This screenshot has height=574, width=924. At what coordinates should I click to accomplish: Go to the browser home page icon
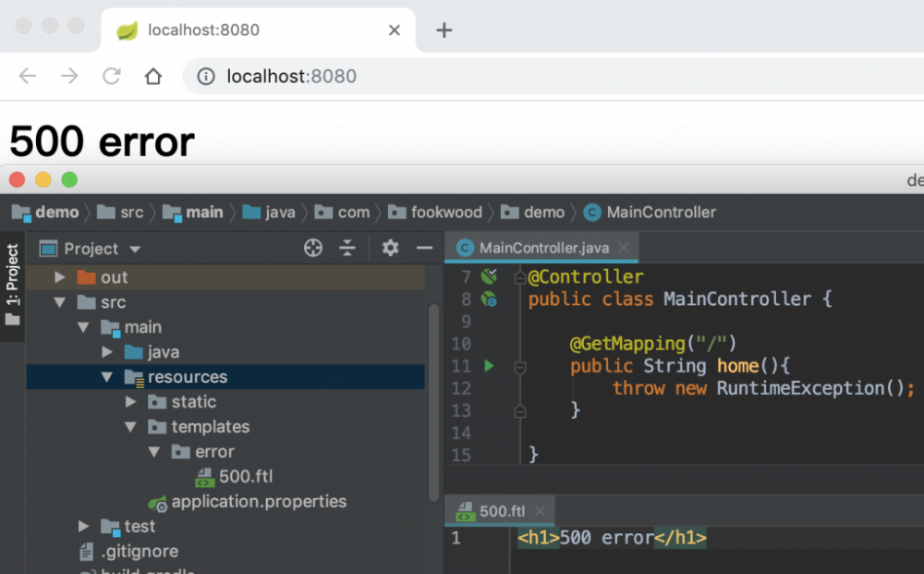click(153, 76)
